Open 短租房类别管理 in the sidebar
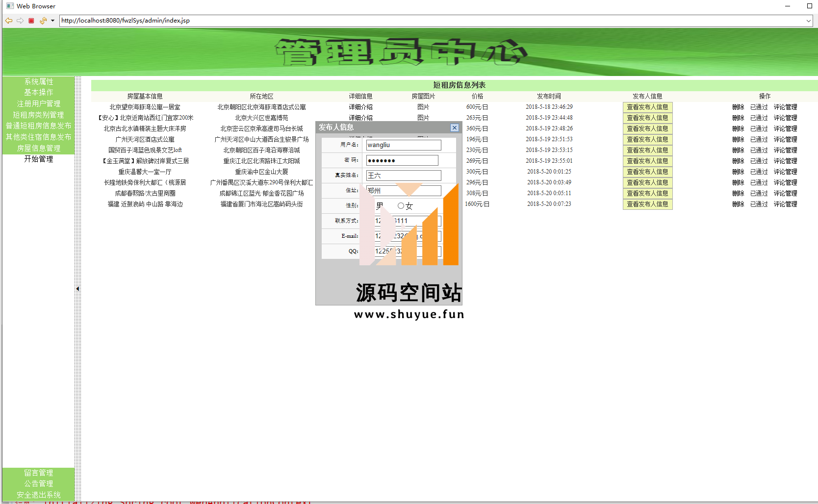Image resolution: width=818 pixels, height=504 pixels. [39, 115]
